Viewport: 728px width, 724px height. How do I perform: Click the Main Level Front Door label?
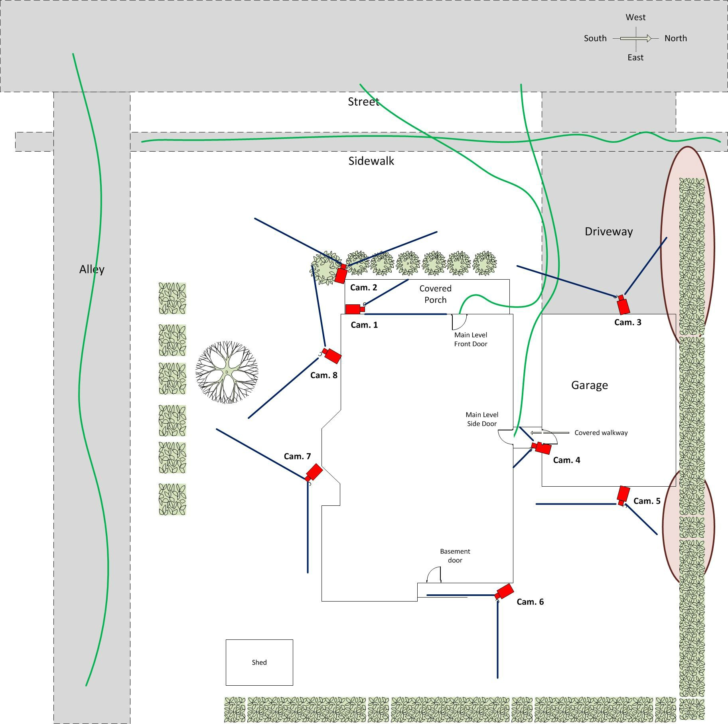471,339
